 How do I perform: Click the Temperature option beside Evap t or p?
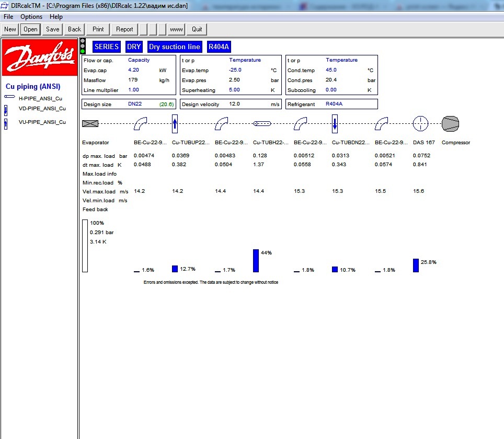pos(245,60)
